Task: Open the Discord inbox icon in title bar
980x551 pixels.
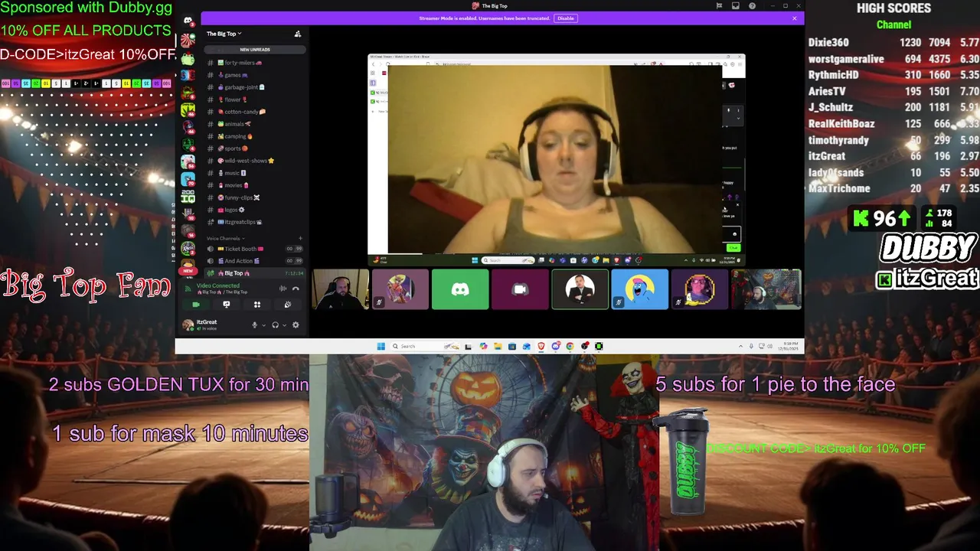Action: 736,6
